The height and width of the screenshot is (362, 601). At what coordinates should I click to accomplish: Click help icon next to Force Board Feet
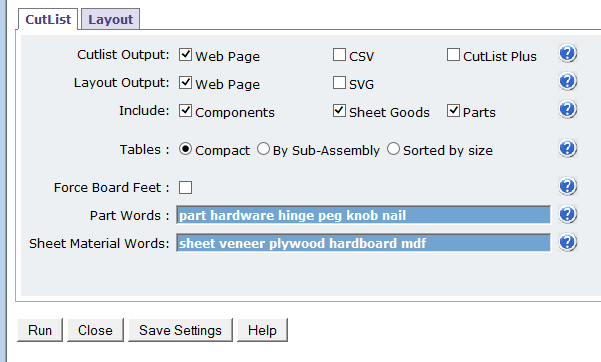(568, 186)
